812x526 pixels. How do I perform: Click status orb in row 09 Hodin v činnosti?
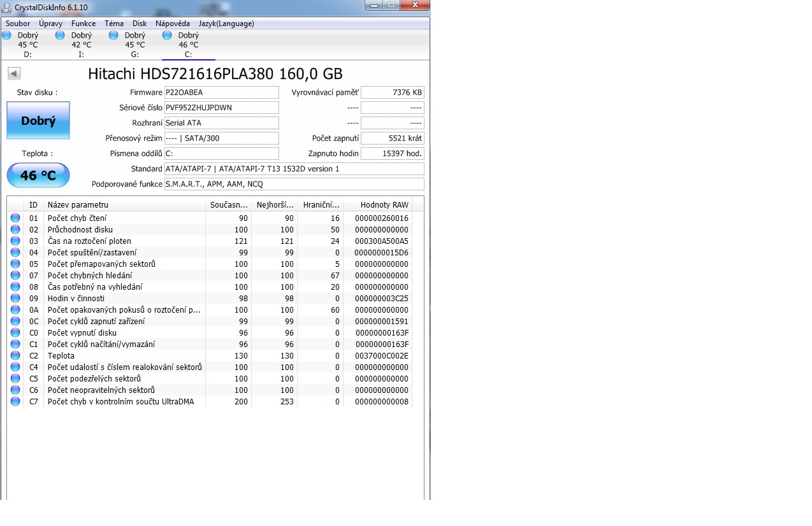pyautogui.click(x=15, y=298)
